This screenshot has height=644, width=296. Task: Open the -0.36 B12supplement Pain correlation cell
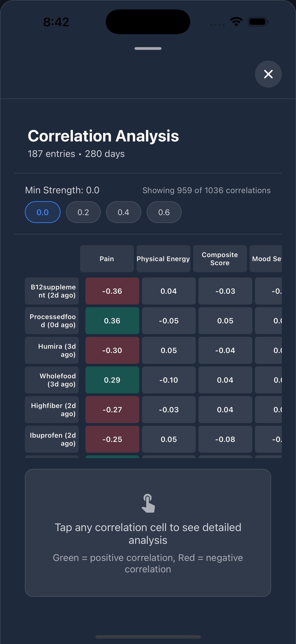click(x=112, y=291)
